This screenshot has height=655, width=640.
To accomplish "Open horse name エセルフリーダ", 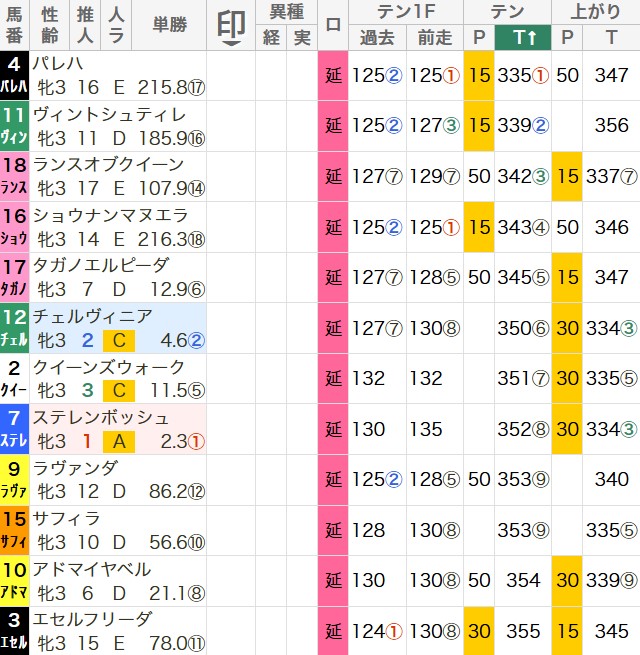I will 93,619.
